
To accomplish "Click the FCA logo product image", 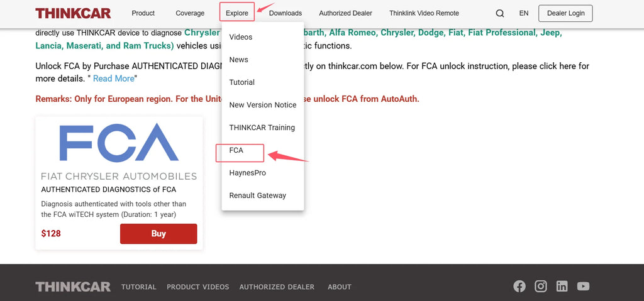I will click(x=119, y=150).
